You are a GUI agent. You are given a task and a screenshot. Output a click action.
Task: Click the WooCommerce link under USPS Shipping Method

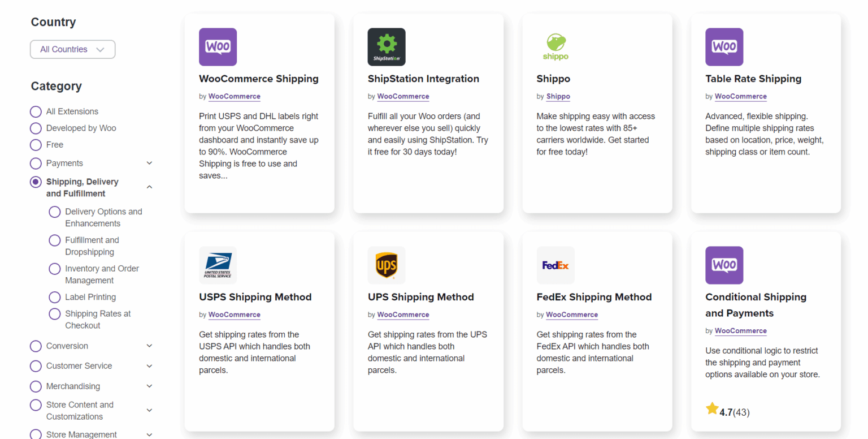[234, 315]
